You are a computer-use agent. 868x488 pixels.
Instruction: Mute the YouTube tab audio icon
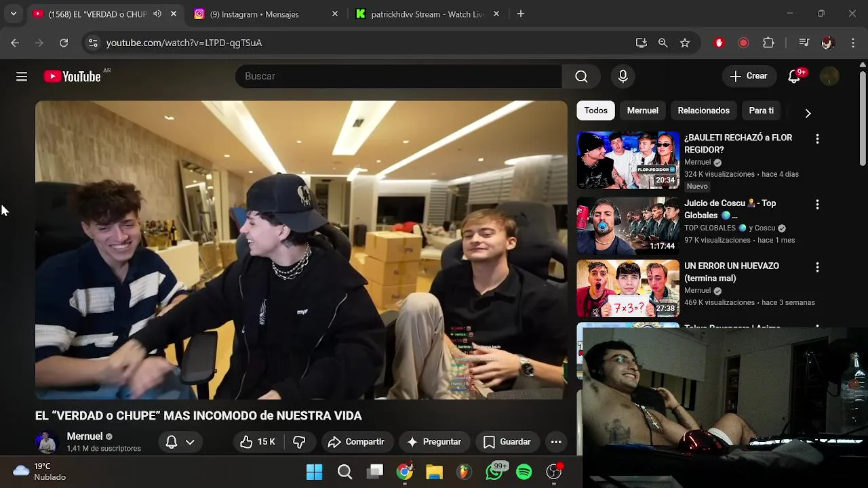pos(157,14)
